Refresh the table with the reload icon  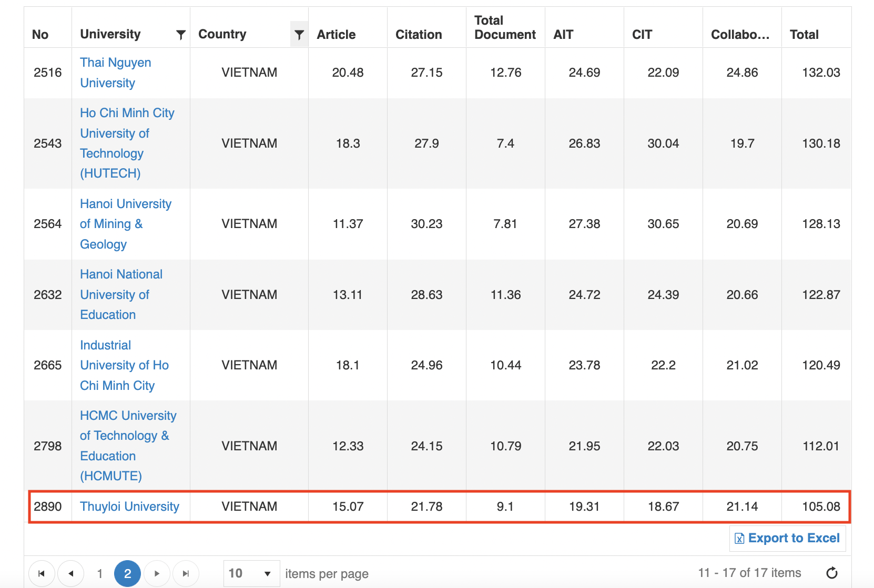point(831,573)
